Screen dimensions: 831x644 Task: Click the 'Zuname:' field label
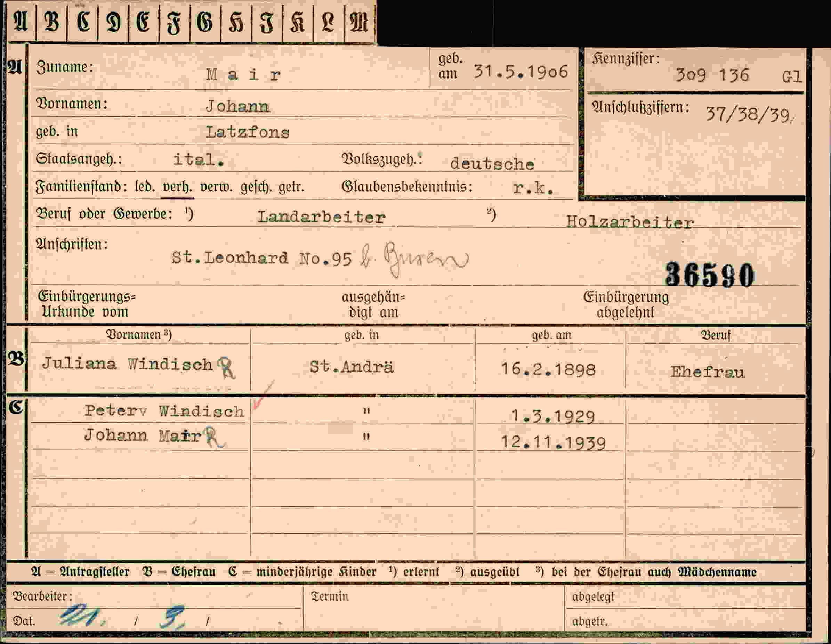click(65, 67)
